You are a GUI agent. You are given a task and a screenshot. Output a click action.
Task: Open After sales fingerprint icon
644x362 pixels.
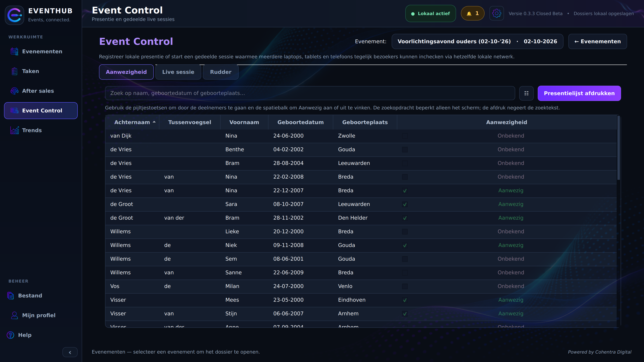click(14, 91)
